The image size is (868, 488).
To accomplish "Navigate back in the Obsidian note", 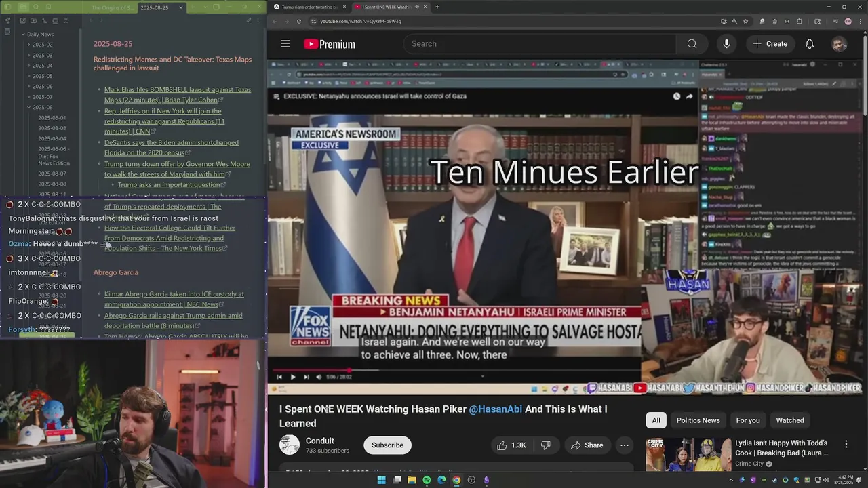I will coord(92,20).
